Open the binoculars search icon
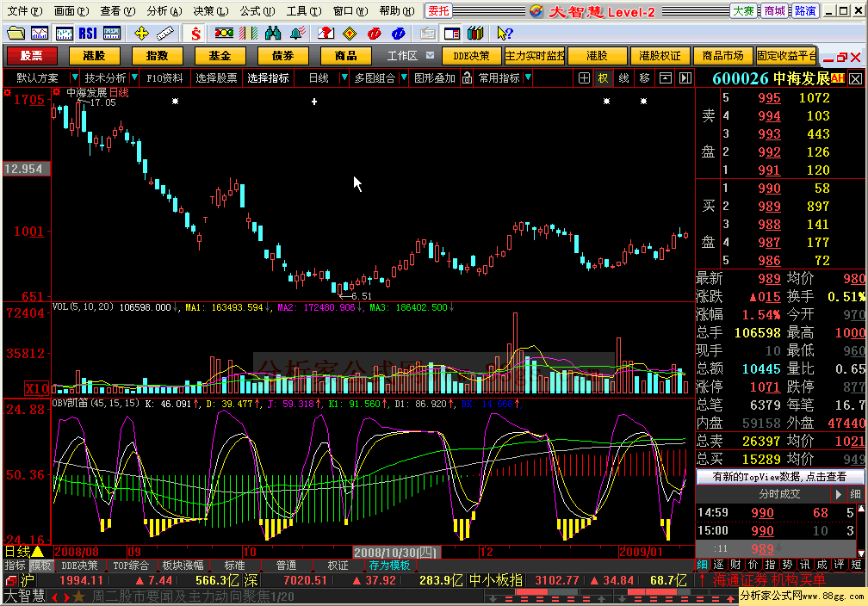Screen dimensions: 868x606 pos(273,34)
